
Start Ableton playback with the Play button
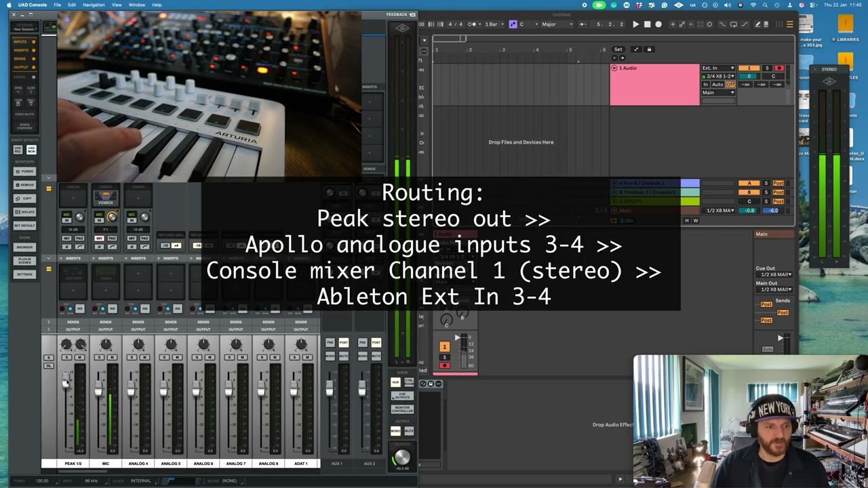tap(635, 24)
